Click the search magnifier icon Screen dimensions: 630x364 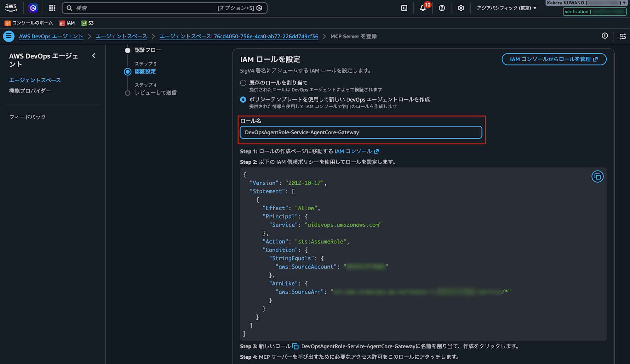(x=69, y=8)
